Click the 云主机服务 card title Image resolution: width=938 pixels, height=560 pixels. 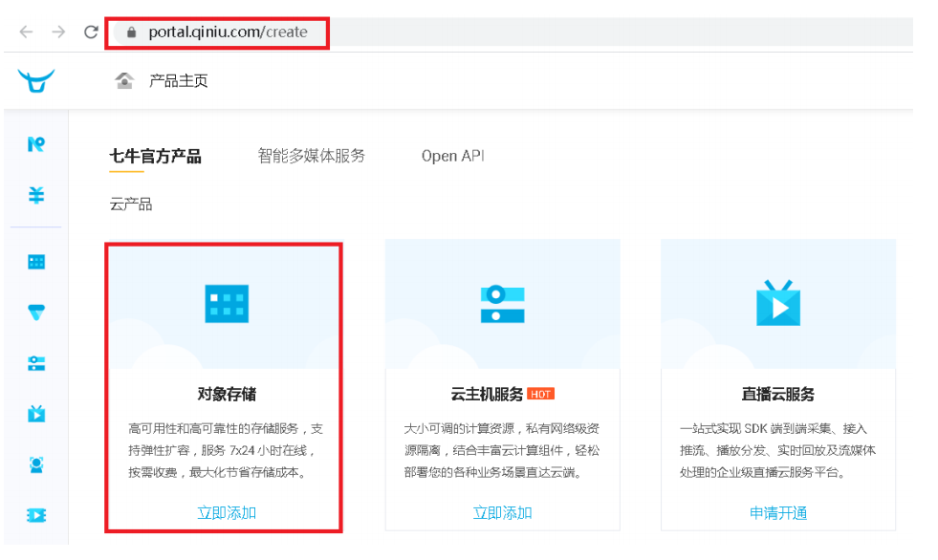coord(487,395)
